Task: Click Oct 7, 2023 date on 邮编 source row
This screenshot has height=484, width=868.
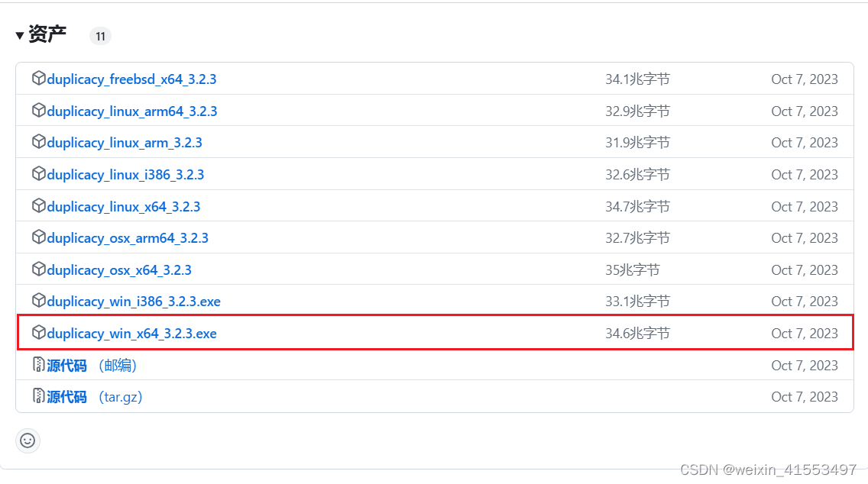Action: (x=805, y=366)
